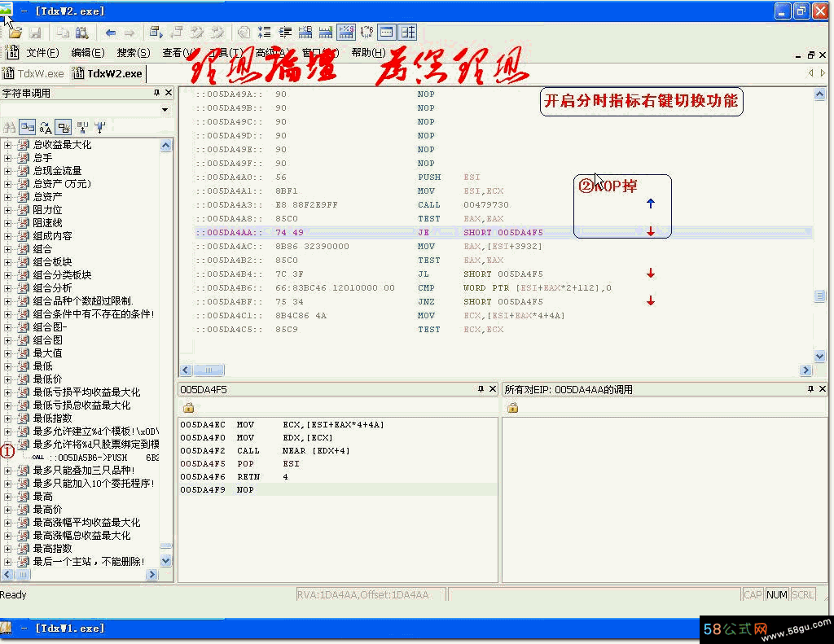Click lock icon in EIP calls panel
The height and width of the screenshot is (644, 834).
(513, 408)
